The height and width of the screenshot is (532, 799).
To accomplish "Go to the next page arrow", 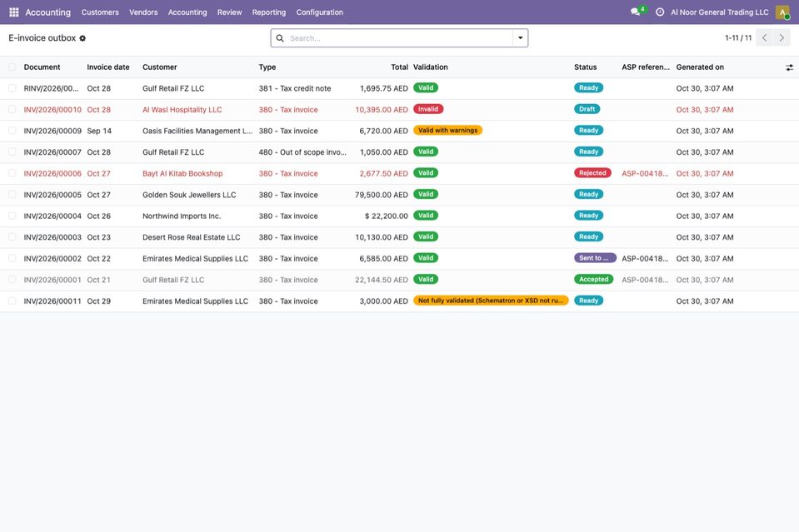I will coord(782,37).
